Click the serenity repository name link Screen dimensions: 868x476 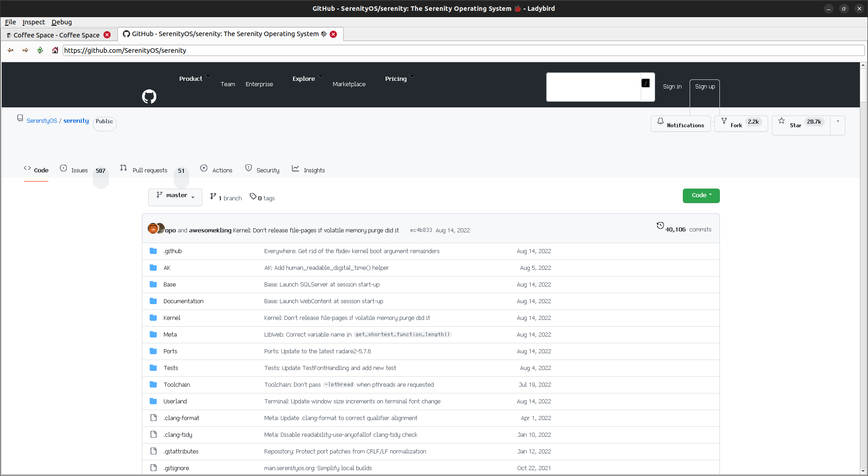(76, 120)
